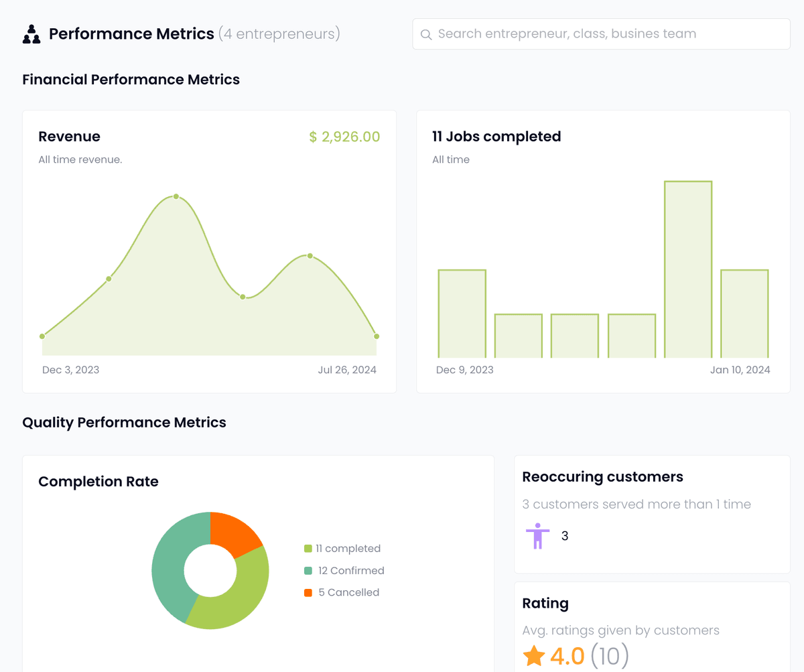Screen dimensions: 804x672
Task: Click the 4.0 rating value
Action: (567, 656)
